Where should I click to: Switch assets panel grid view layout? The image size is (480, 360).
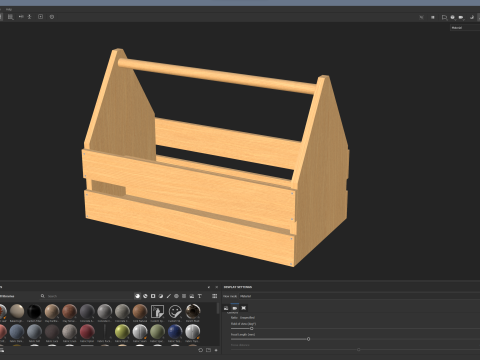pos(215,296)
